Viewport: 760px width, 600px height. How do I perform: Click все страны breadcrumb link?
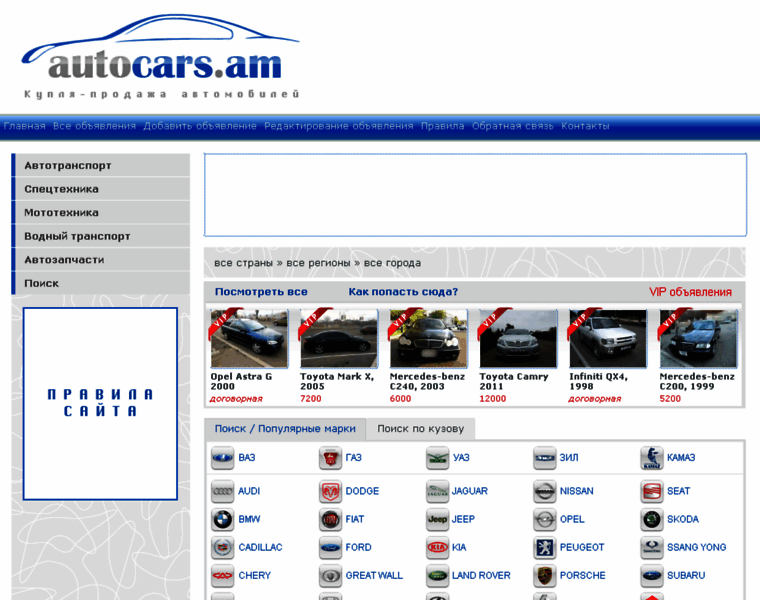243,263
